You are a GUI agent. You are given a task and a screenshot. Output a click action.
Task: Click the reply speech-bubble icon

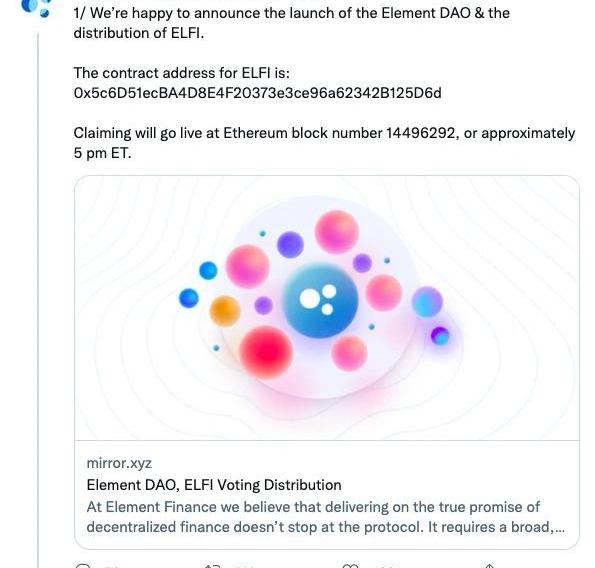[83, 566]
